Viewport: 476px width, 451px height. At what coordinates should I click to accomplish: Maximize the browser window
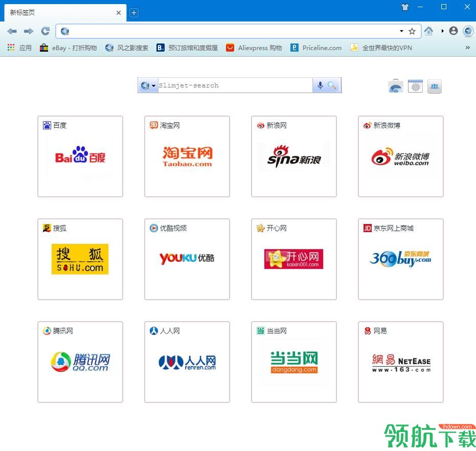pos(443,7)
